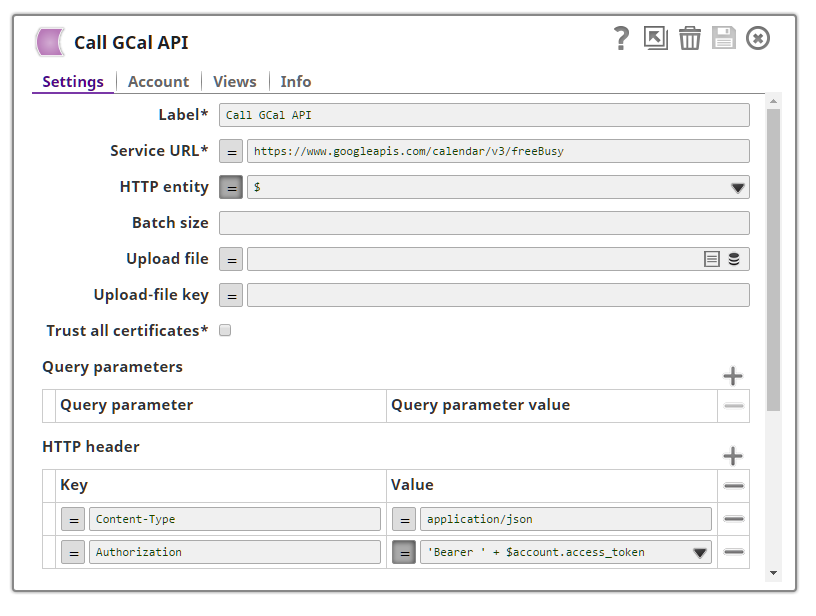The image size is (816, 616).
Task: Click the Query parameter value column header
Action: click(x=480, y=405)
